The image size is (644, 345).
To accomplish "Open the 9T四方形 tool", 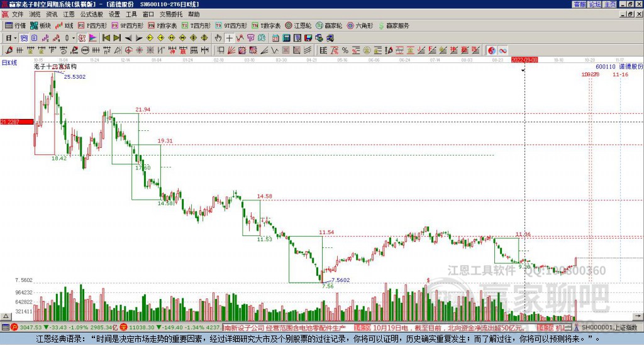I will [231, 25].
